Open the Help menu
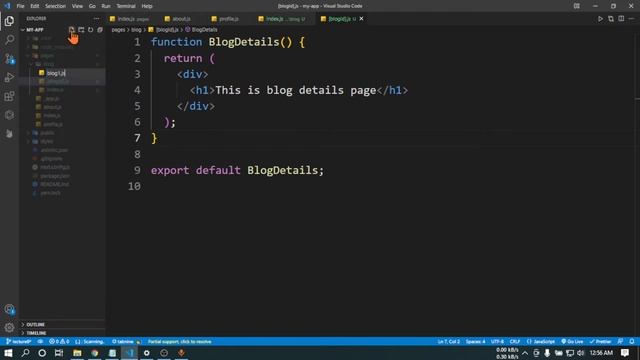This screenshot has height=360, width=640. tap(147, 6)
